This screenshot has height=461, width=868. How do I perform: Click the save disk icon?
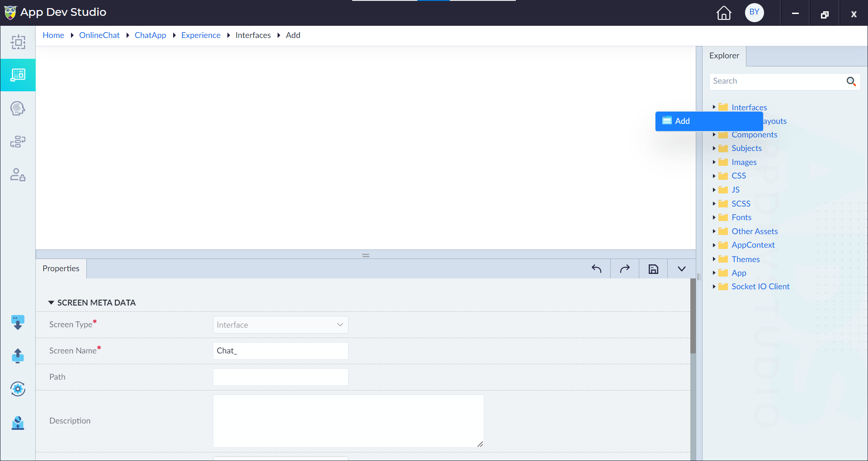(653, 269)
